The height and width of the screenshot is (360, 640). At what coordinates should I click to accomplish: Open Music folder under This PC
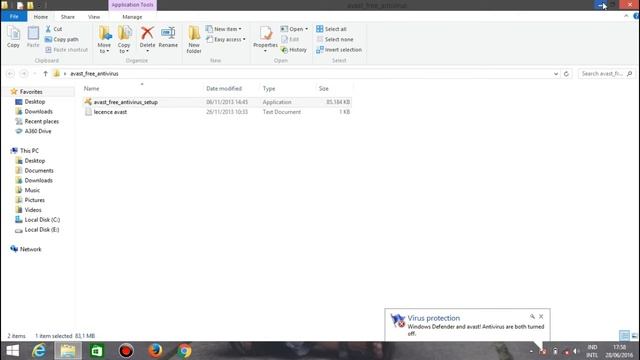pos(32,190)
